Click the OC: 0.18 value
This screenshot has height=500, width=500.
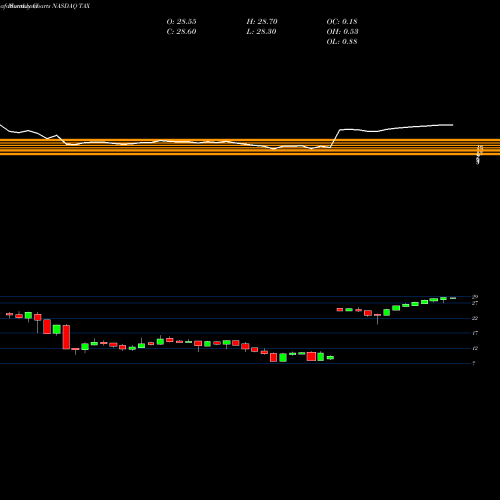[x=342, y=22]
